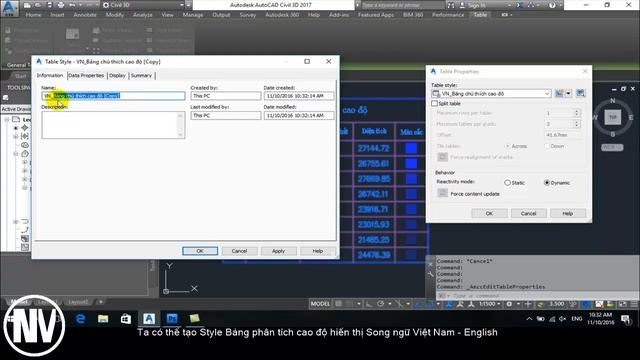This screenshot has height=360, width=640.
Task: Click the color swatch beside 27869.85
Action: coord(411,179)
